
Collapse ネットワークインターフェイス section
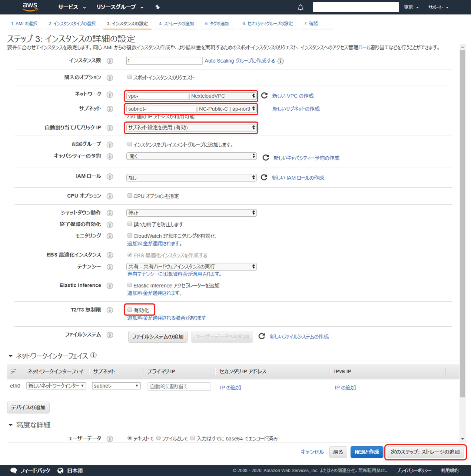coord(11,356)
